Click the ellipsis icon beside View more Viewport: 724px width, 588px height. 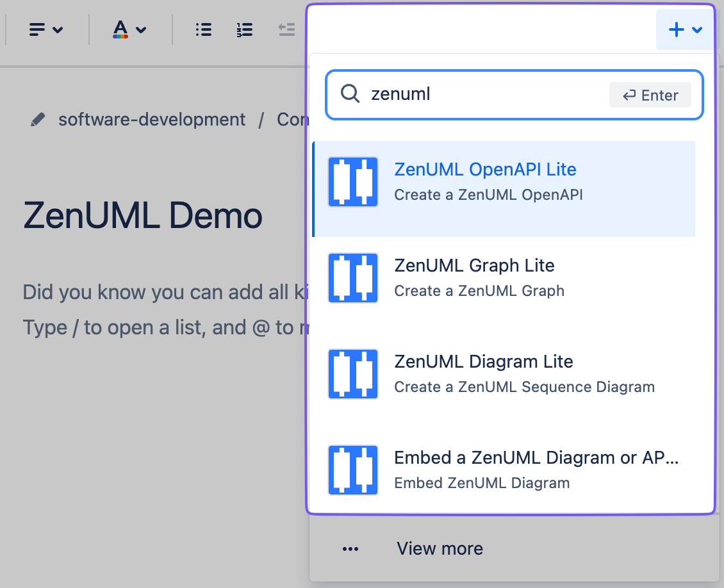tap(350, 548)
